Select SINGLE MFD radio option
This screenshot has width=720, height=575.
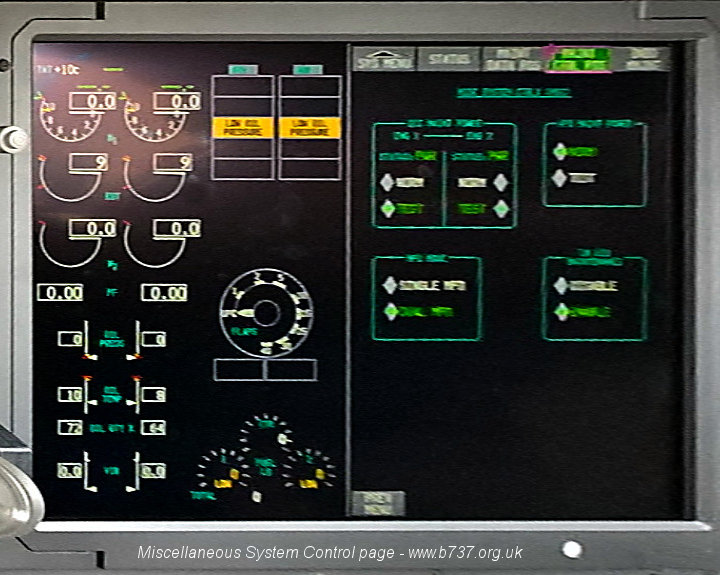point(390,285)
